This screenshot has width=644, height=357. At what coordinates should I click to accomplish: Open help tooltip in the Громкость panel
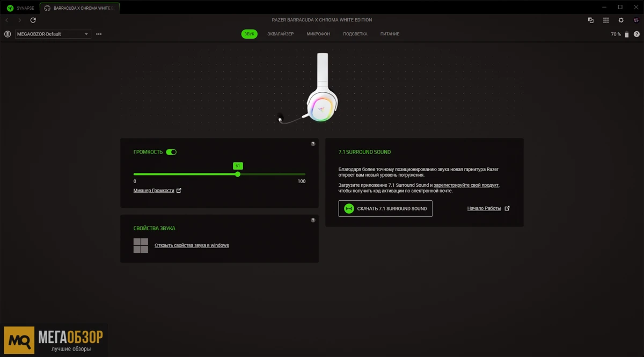(313, 144)
